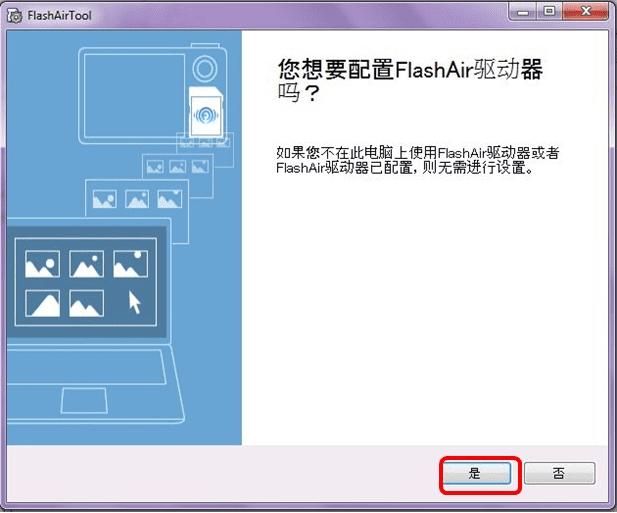Minimize the FlashAirTool window
This screenshot has width=617, height=513.
click(523, 11)
